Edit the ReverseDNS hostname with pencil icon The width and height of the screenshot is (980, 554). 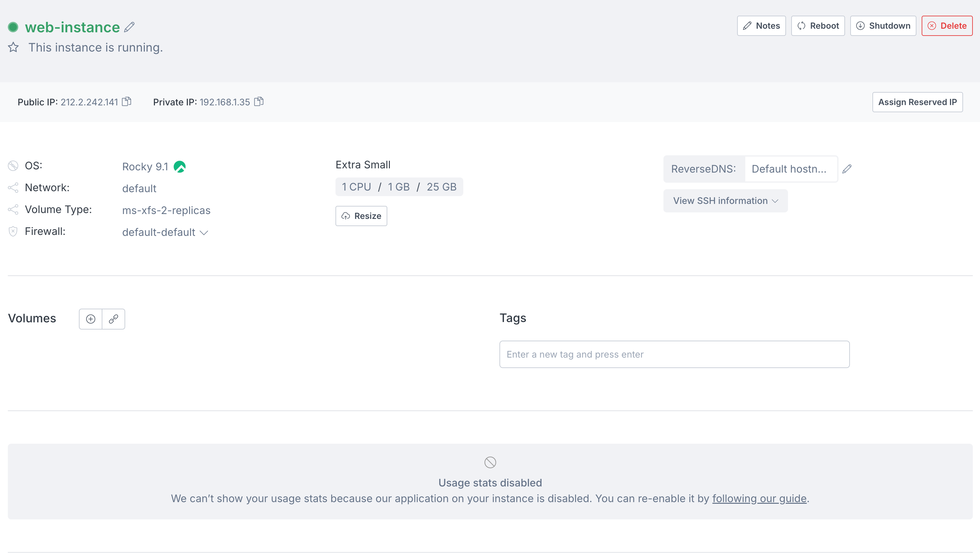847,169
